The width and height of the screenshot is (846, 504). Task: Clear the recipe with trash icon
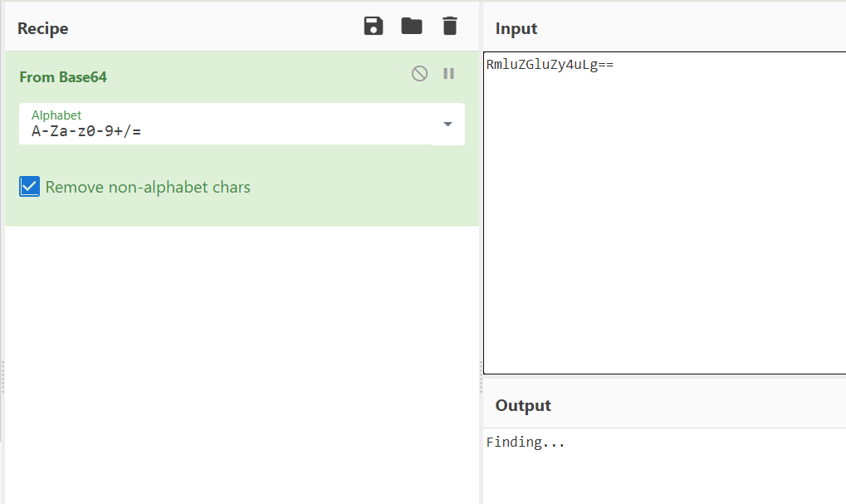pos(449,27)
